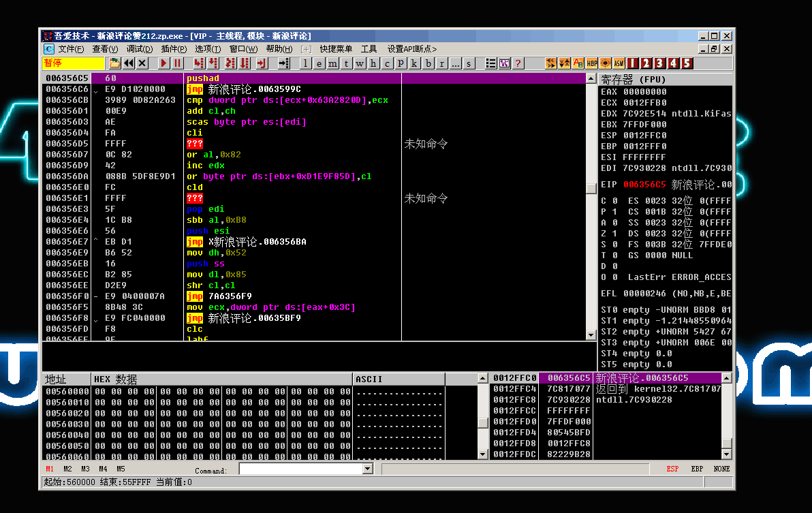Launch the HBP hardware breakpoint plugin
The image size is (812, 513).
(591, 63)
